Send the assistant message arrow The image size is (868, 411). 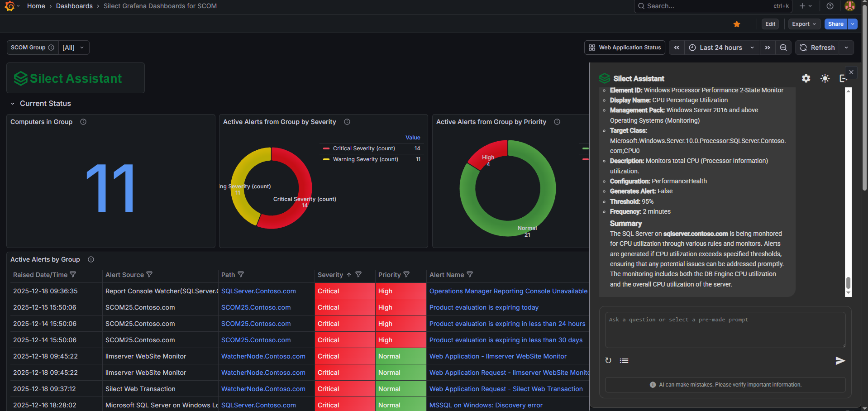pyautogui.click(x=840, y=361)
